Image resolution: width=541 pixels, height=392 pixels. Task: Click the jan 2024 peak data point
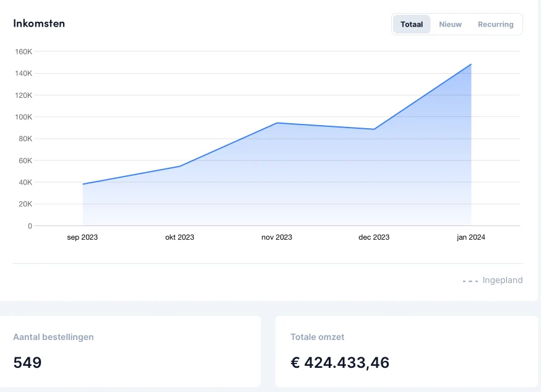[471, 64]
